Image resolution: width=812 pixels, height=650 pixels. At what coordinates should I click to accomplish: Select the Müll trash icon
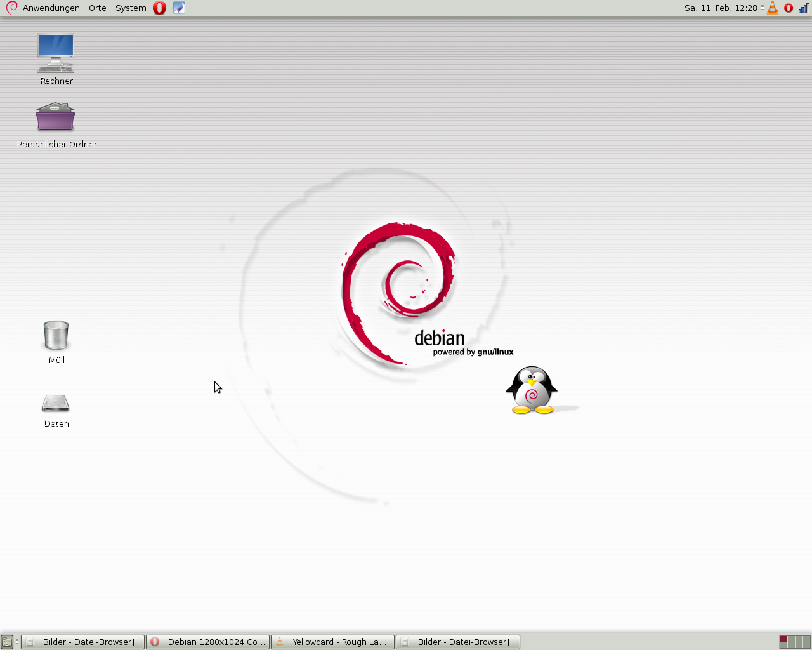coord(56,335)
